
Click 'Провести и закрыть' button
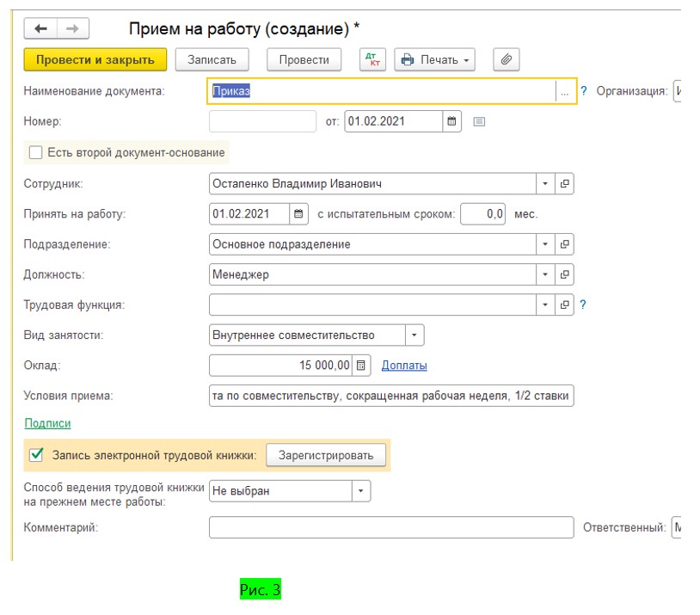tap(95, 59)
